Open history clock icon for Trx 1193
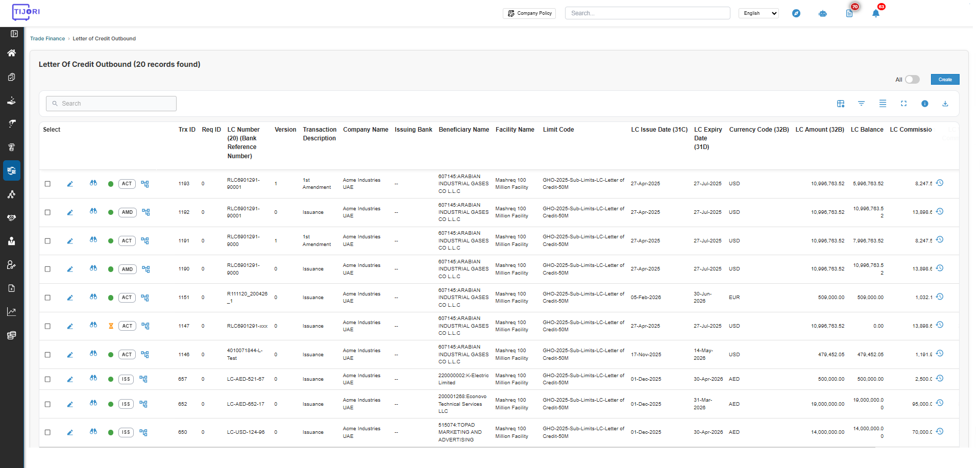This screenshot has width=980, height=468. click(940, 183)
